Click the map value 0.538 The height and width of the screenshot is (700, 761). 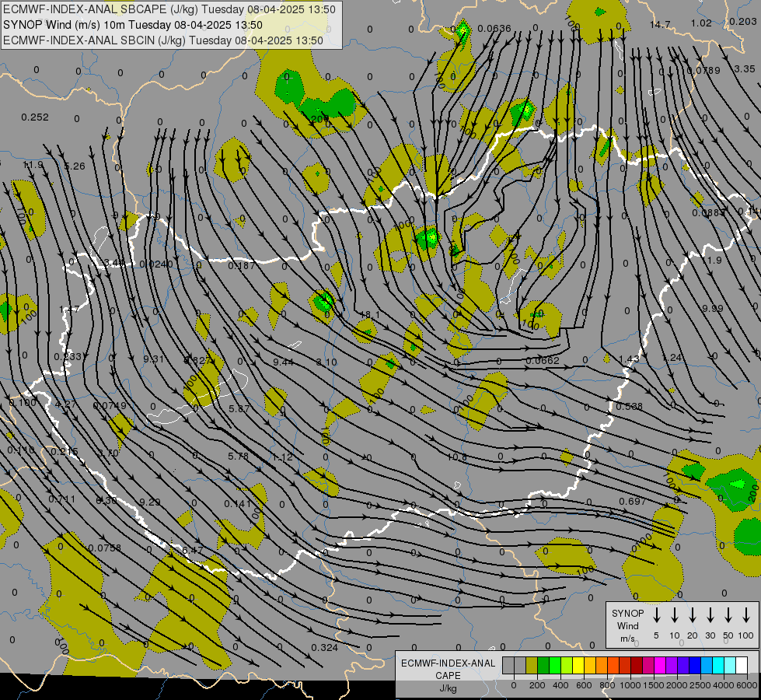pos(629,407)
